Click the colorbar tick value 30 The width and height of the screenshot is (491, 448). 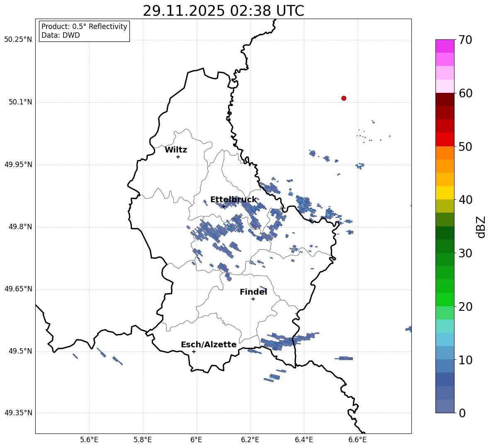[466, 253]
